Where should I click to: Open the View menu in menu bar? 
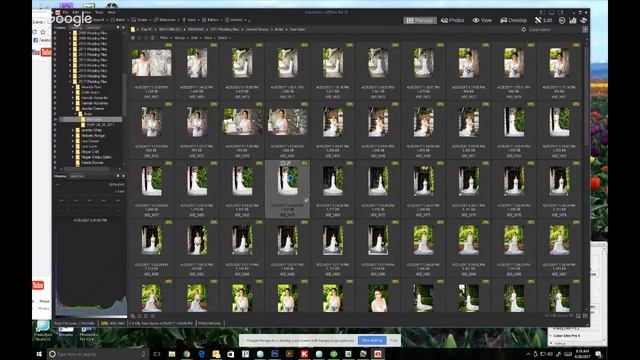pos(87,12)
